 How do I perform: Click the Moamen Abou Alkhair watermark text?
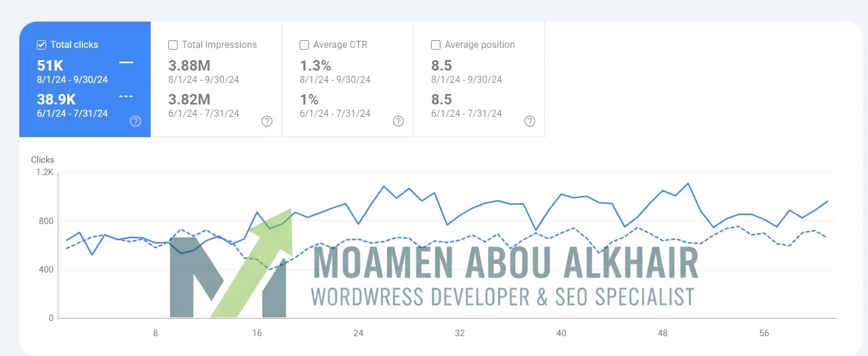coord(506,263)
